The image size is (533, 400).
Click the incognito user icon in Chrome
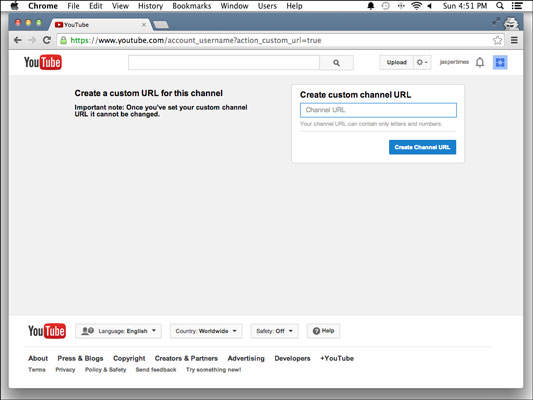[x=511, y=23]
